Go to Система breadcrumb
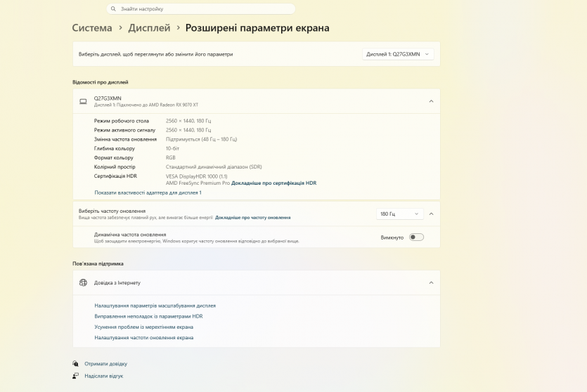Viewport: 587px width, 392px height. pos(92,28)
